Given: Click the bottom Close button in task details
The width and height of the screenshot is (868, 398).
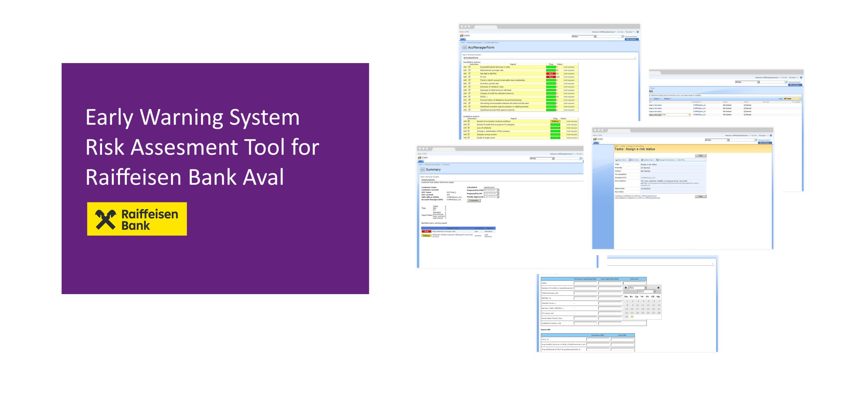Looking at the screenshot, I should (x=701, y=196).
